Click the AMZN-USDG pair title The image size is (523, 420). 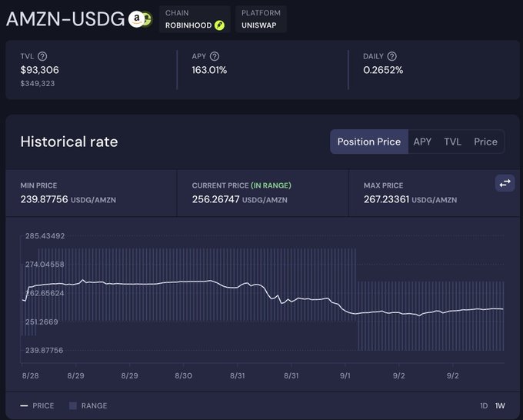tap(65, 19)
